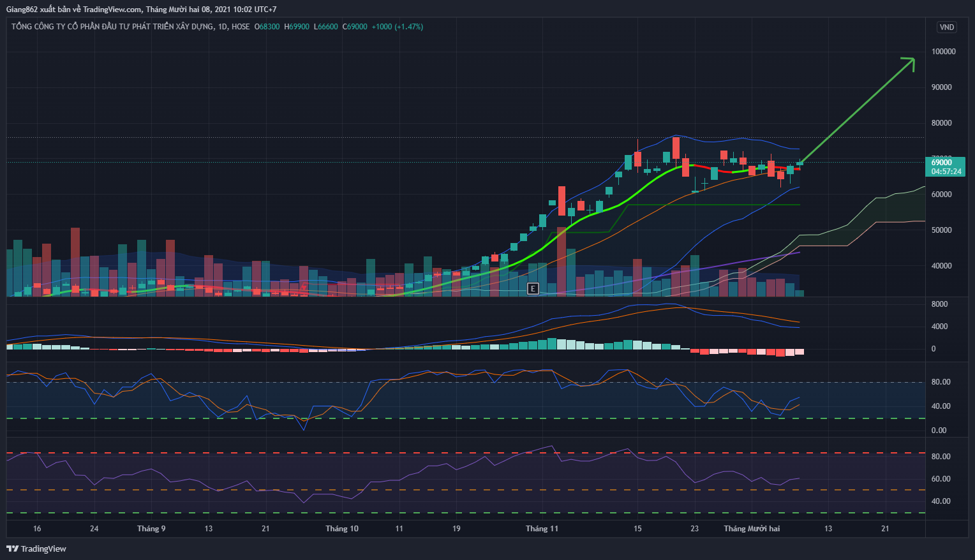The height and width of the screenshot is (560, 975).
Task: Click the date label 24 on time axis
Action: pos(94,529)
